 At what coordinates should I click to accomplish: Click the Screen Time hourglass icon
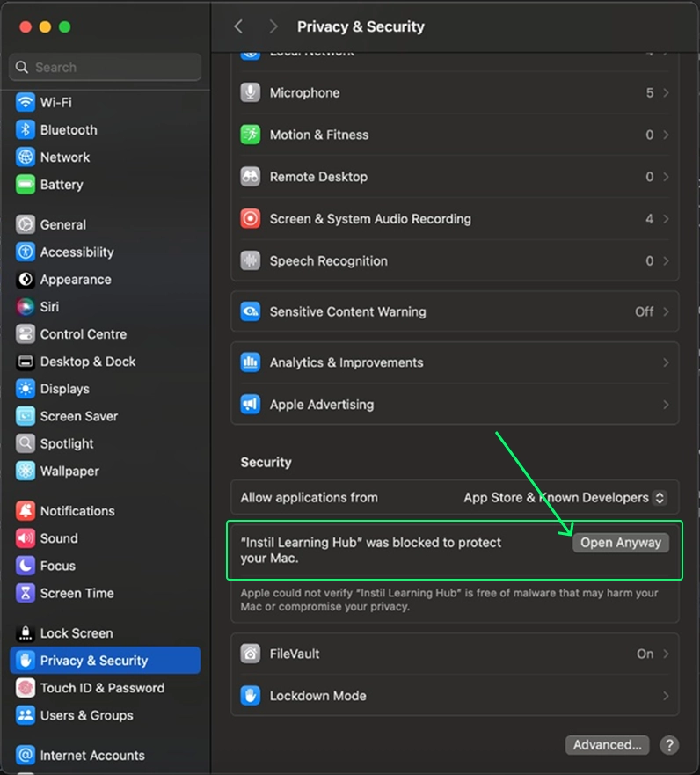click(26, 593)
